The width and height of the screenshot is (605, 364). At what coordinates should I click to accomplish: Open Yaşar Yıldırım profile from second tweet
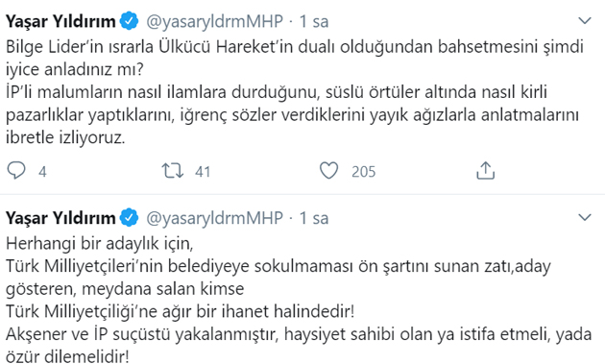[60, 218]
